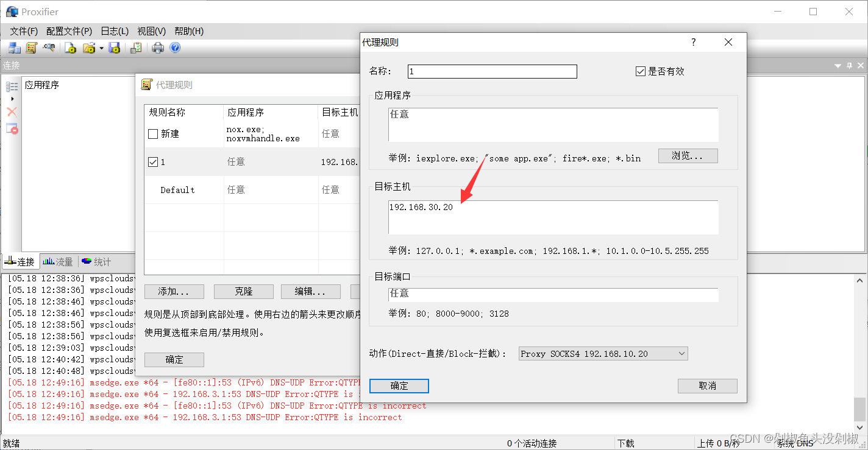Click the 就绪 status bar text
Screen dimensions: 868x450
pos(12,443)
